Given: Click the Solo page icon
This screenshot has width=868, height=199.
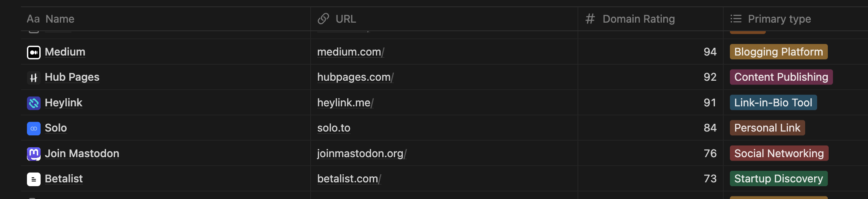Looking at the screenshot, I should coord(33,128).
